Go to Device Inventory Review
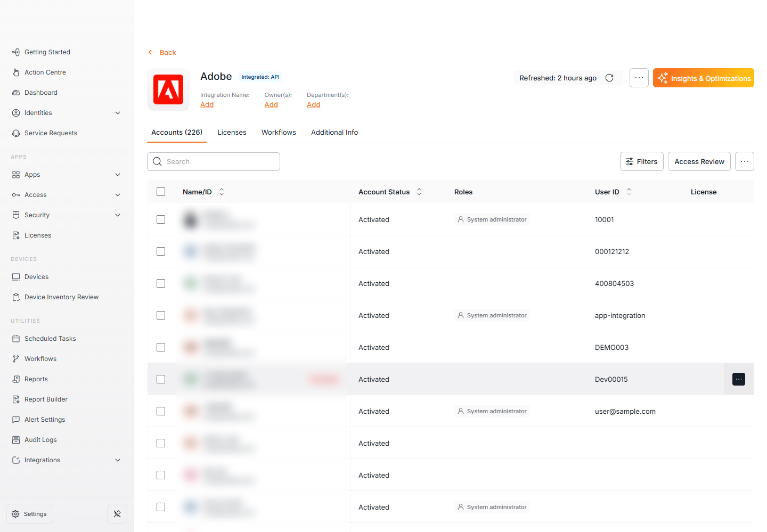Image resolution: width=767 pixels, height=532 pixels. pyautogui.click(x=61, y=297)
